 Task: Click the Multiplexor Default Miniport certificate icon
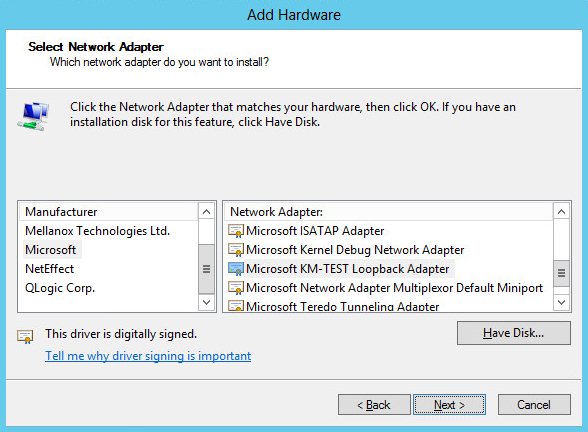pyautogui.click(x=236, y=288)
